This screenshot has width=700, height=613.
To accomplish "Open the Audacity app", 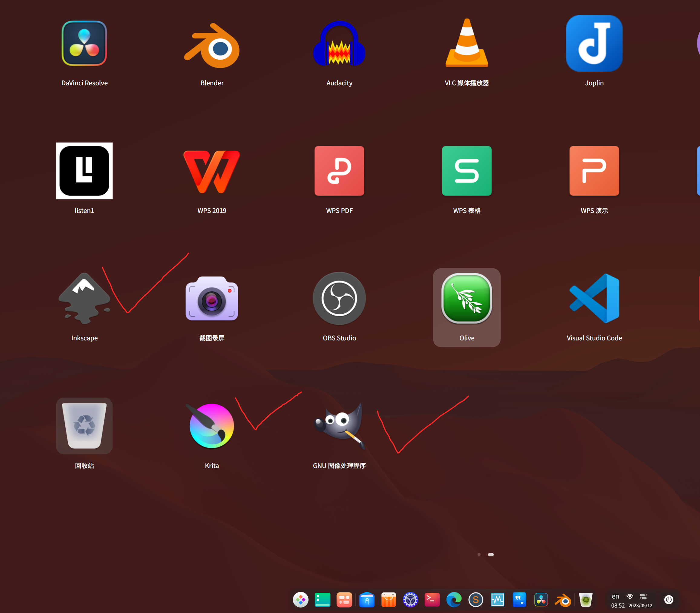I will (339, 44).
